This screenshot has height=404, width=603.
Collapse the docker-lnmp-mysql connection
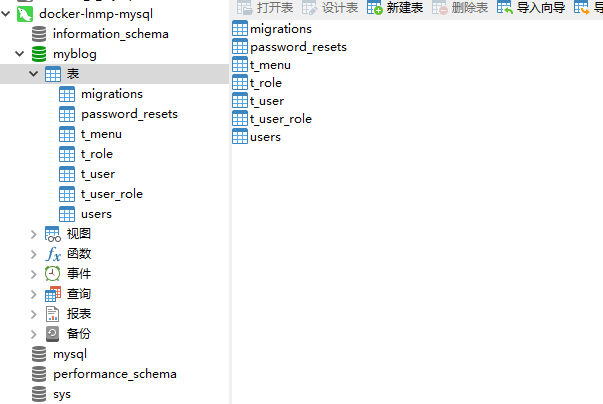coord(5,14)
